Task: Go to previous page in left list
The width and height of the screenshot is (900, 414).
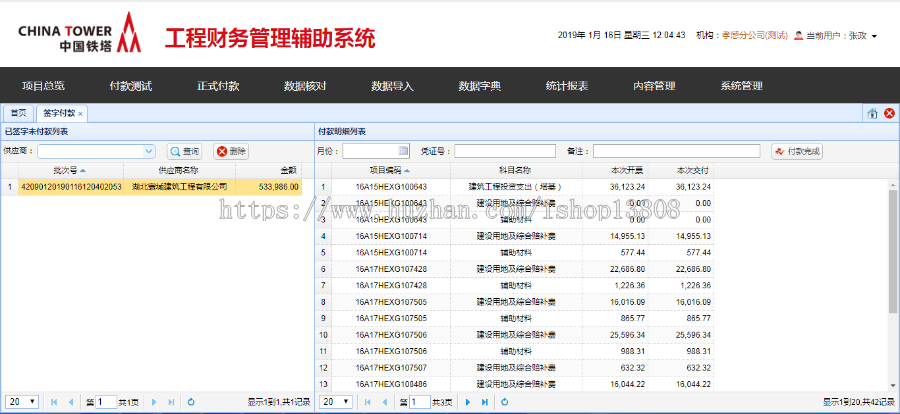Action: 71,402
